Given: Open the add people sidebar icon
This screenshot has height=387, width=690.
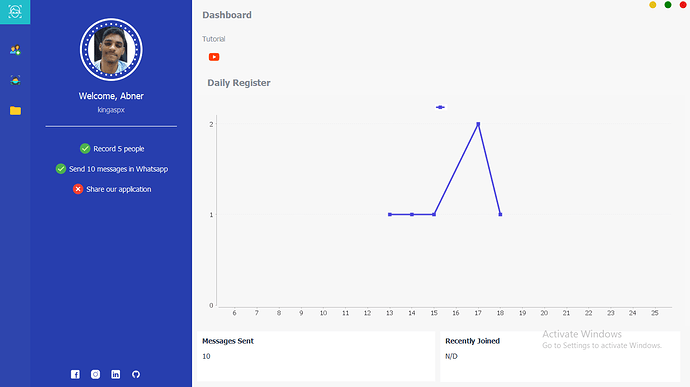Looking at the screenshot, I should point(15,50).
